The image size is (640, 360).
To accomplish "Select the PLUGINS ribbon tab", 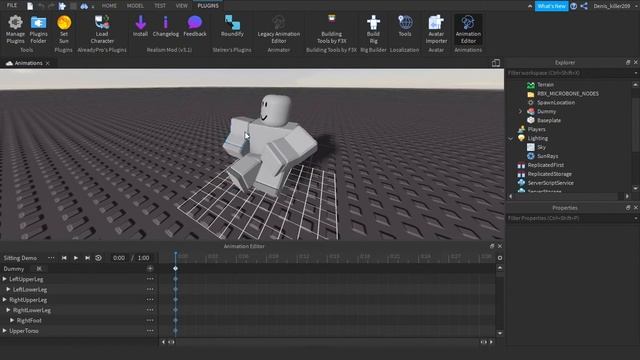I will point(208,6).
